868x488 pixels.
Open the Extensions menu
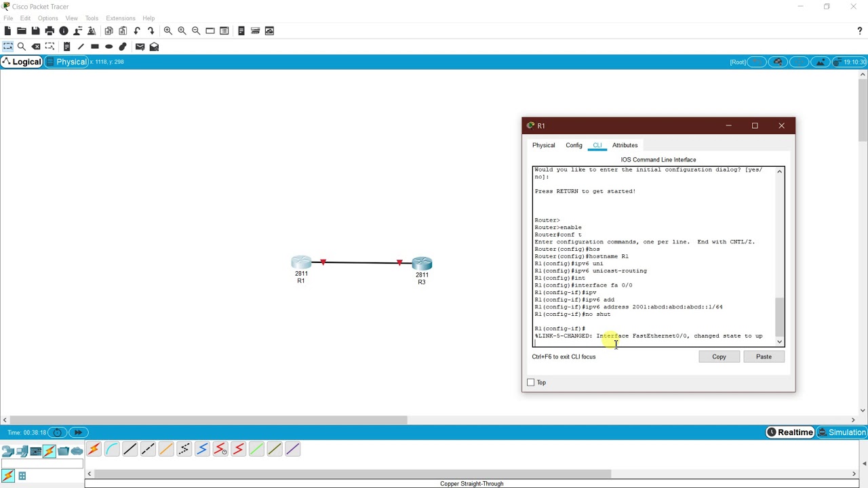pyautogui.click(x=120, y=18)
